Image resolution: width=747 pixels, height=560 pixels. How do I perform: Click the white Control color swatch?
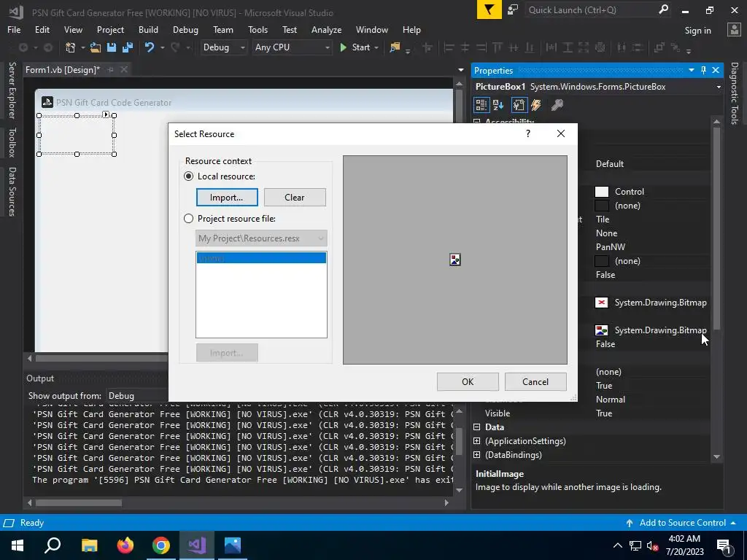602,192
